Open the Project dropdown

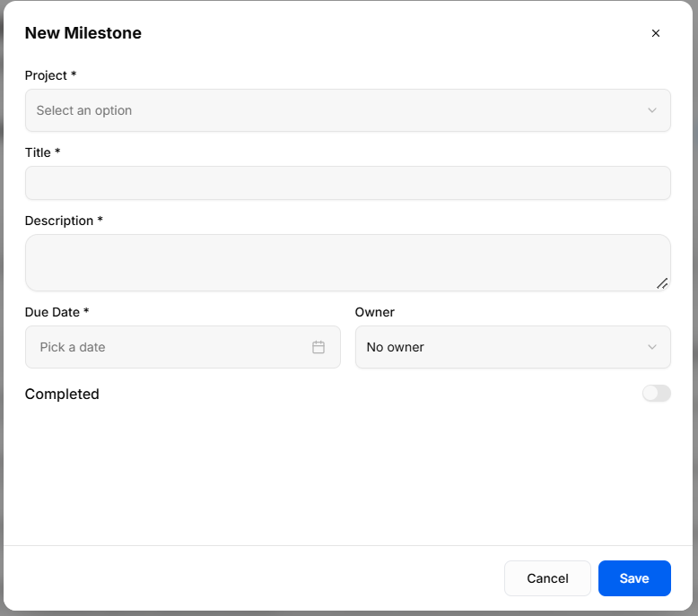pos(348,110)
